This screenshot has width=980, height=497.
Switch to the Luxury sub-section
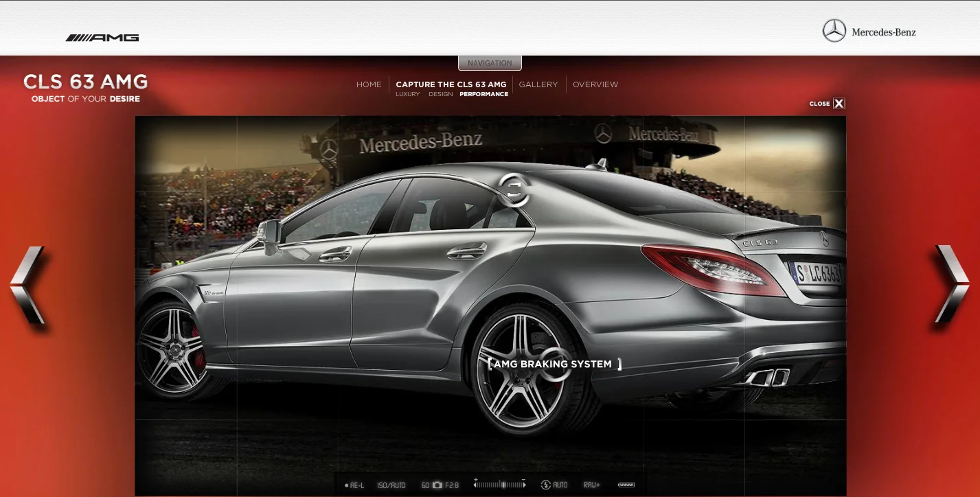408,95
